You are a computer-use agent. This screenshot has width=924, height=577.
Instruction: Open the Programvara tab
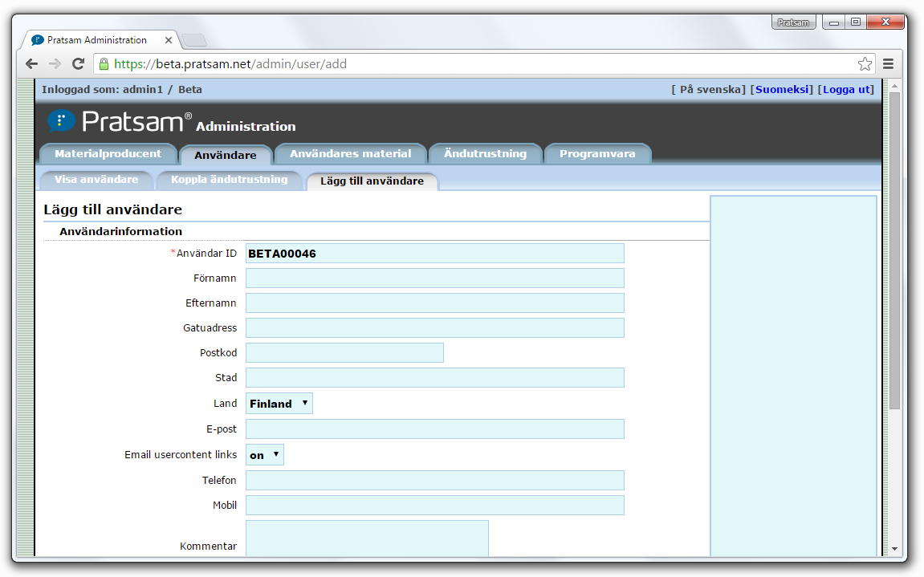[x=597, y=153]
